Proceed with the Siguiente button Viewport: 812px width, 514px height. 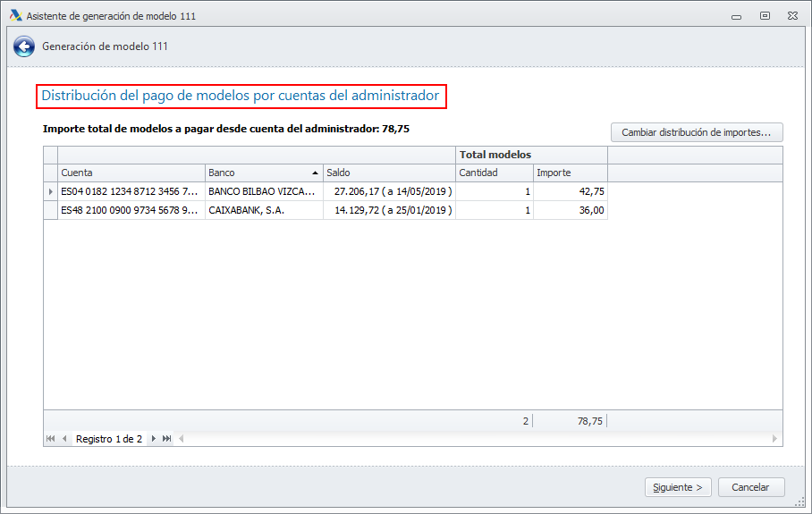pos(678,487)
